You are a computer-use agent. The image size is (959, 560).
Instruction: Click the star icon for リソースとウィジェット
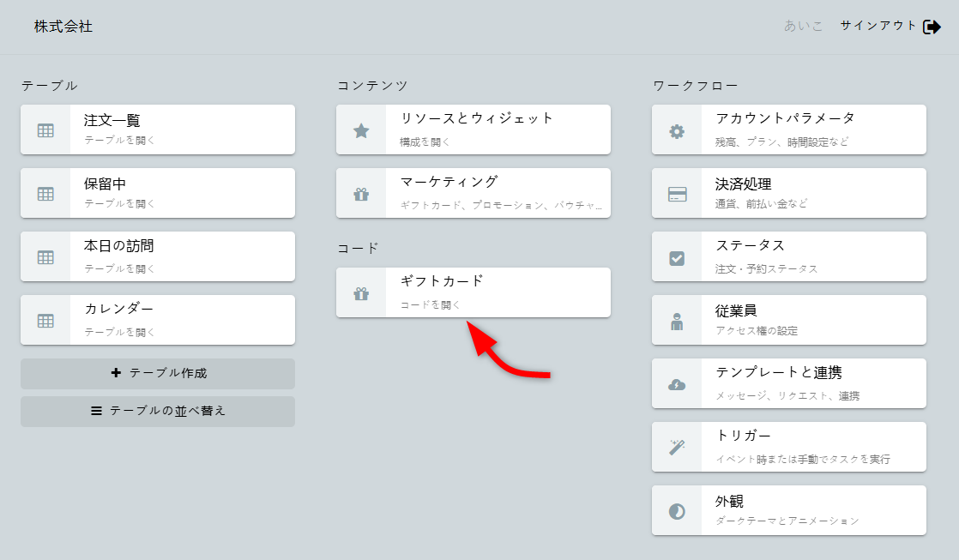click(x=361, y=130)
